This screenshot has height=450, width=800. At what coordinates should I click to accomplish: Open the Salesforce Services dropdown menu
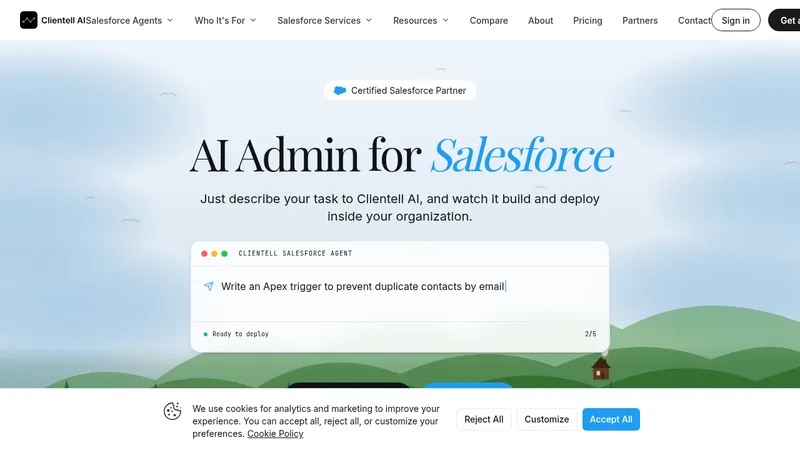[x=324, y=20]
